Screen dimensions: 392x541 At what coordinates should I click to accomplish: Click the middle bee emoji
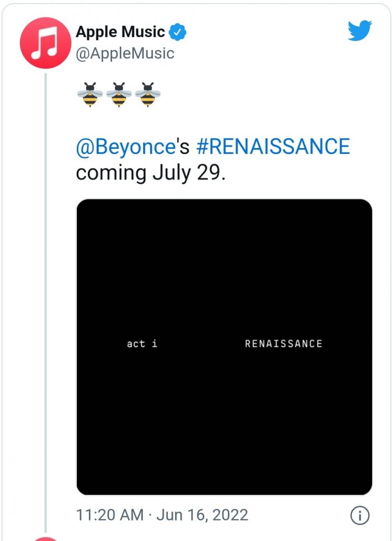[119, 95]
